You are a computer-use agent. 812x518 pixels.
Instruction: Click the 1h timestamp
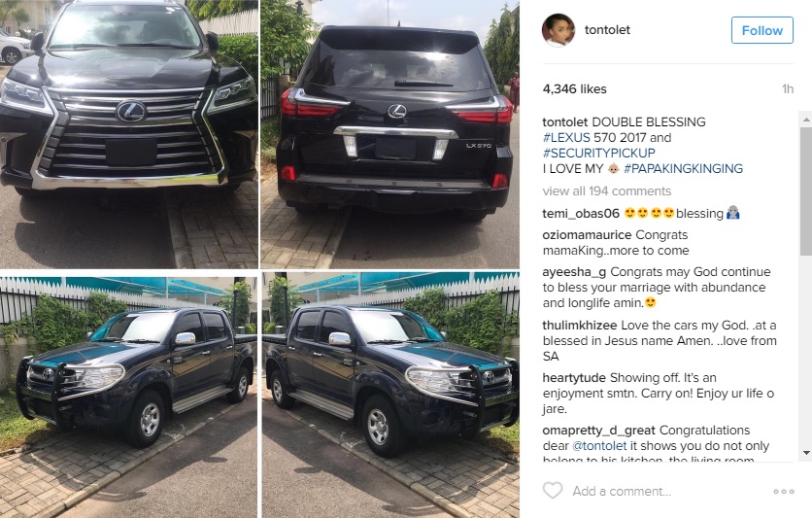tap(787, 89)
